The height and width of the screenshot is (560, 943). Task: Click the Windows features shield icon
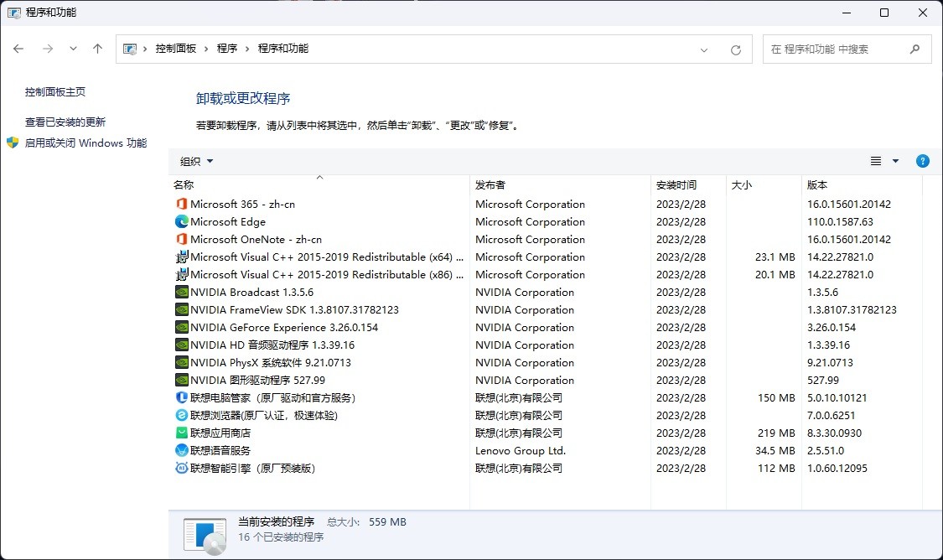pos(13,143)
